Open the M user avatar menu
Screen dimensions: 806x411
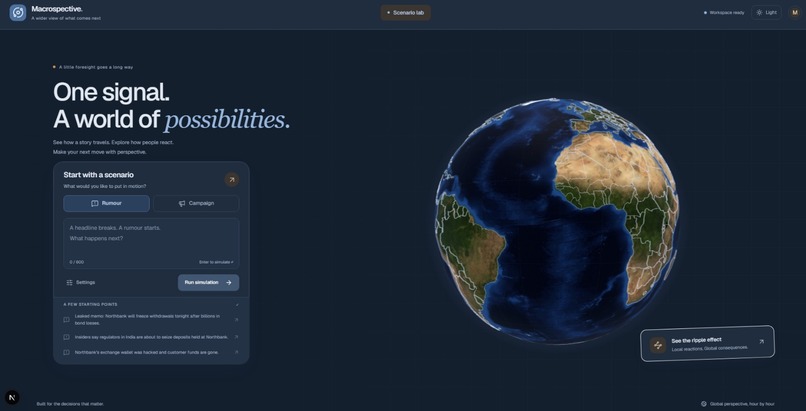click(795, 13)
